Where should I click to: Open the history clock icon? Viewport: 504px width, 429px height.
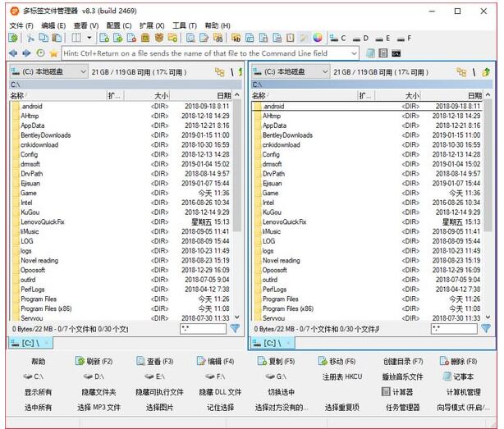click(x=40, y=53)
